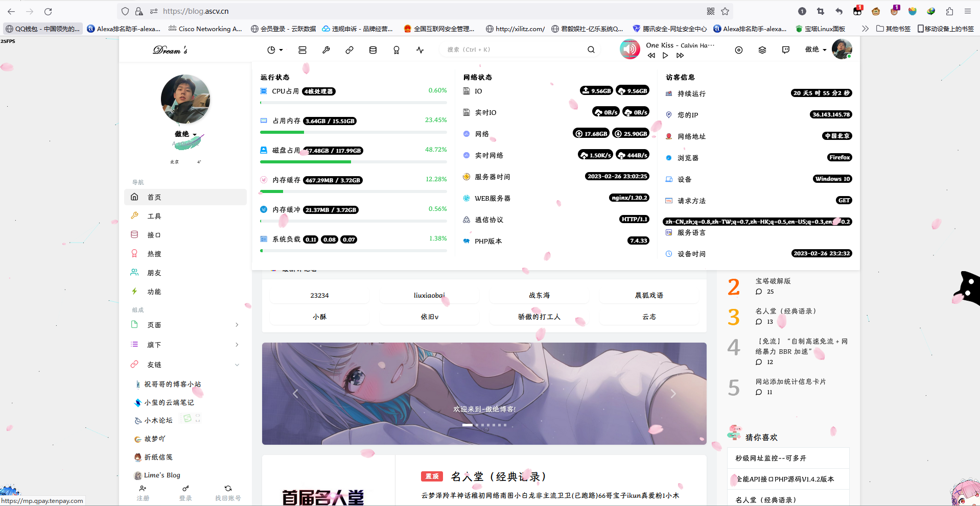Open the layers icon in header
The image size is (980, 506).
[762, 50]
